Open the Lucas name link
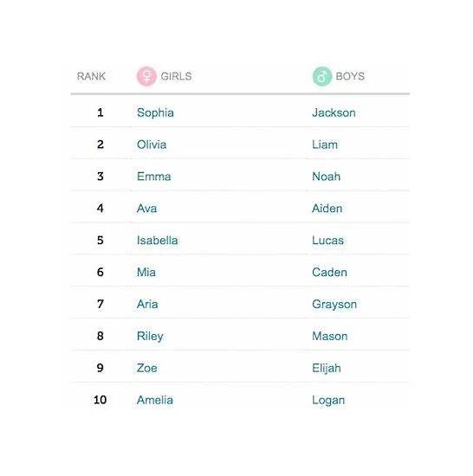The image size is (473, 476). click(327, 241)
